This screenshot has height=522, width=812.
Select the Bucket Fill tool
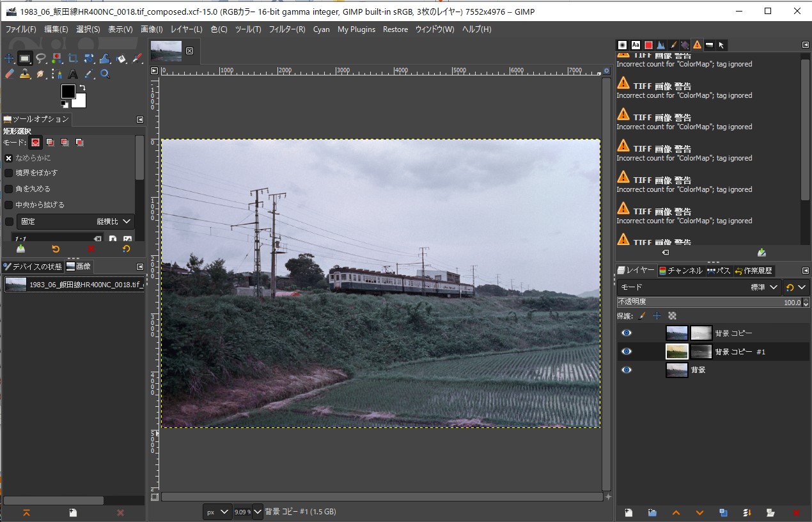click(x=121, y=59)
